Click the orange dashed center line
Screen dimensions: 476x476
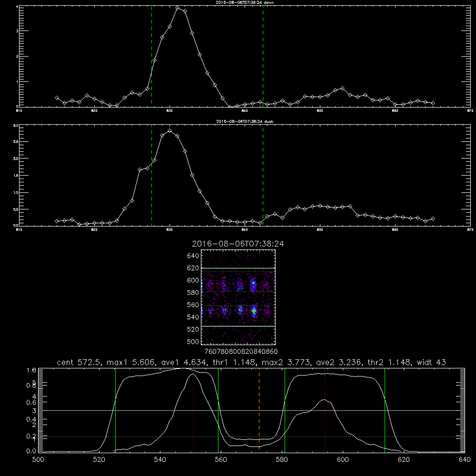[259, 410]
